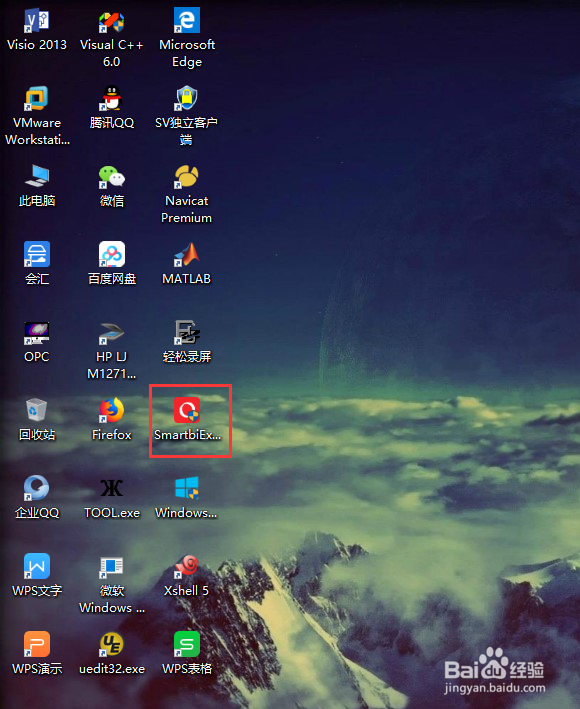Select the SV独立客户端 shield icon
The height and width of the screenshot is (709, 580).
pyautogui.click(x=187, y=99)
